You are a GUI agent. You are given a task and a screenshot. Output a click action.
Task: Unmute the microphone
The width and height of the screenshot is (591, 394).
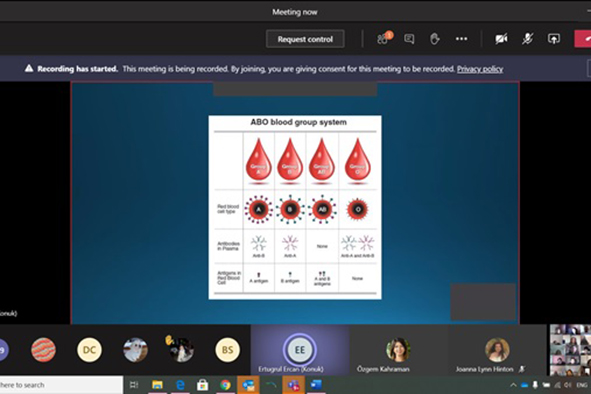click(527, 39)
